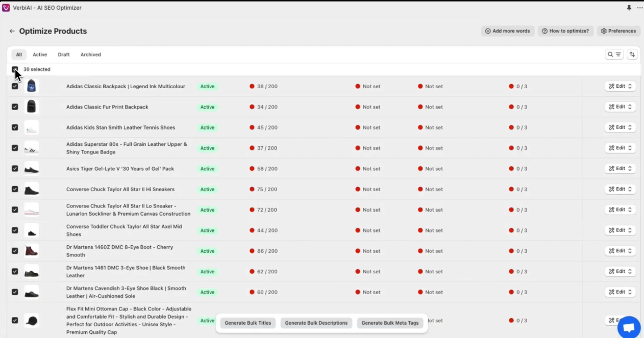Screen dimensions: 644x338
Task: Open the How to optimize? help
Action: (x=565, y=31)
